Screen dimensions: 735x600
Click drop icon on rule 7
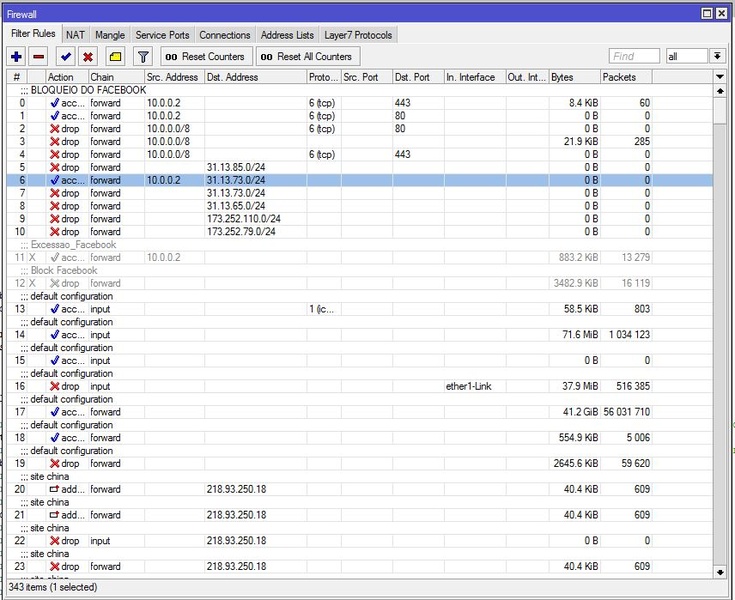click(55, 193)
